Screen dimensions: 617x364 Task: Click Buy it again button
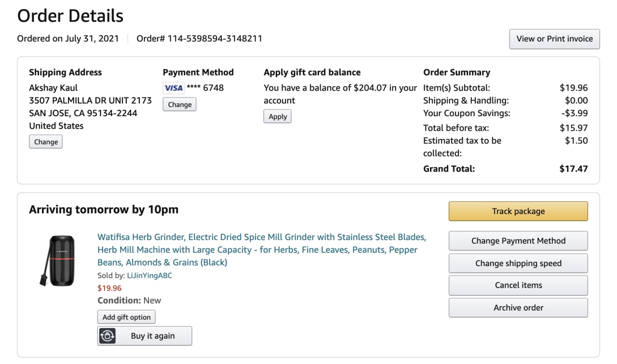point(152,336)
